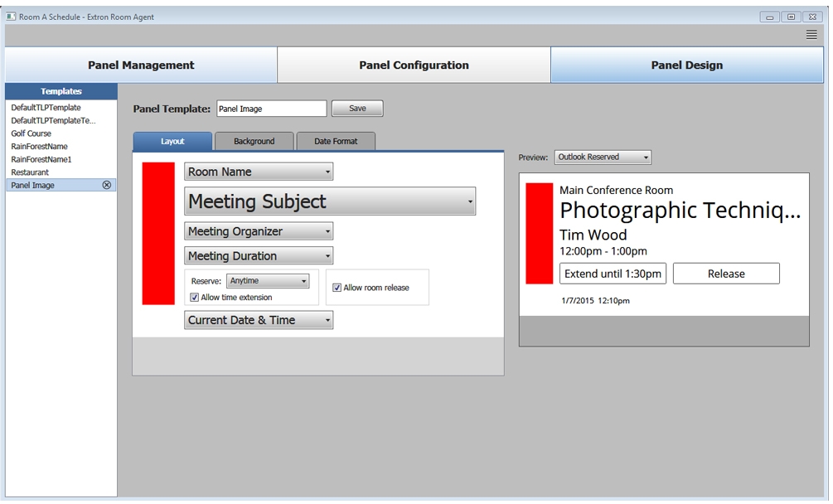The height and width of the screenshot is (504, 833).
Task: Remove the Panel Image template with X icon
Action: coord(106,186)
